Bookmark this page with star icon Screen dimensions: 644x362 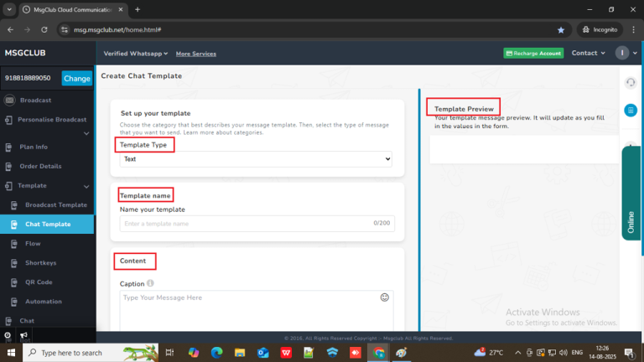coord(560,29)
